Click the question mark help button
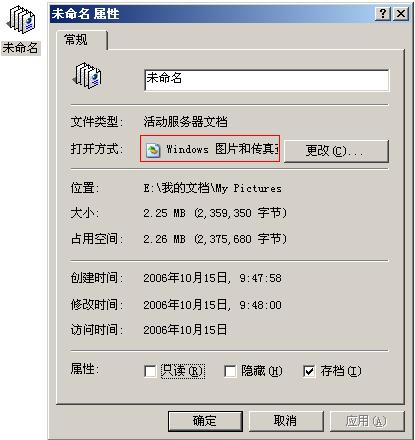 click(x=383, y=14)
